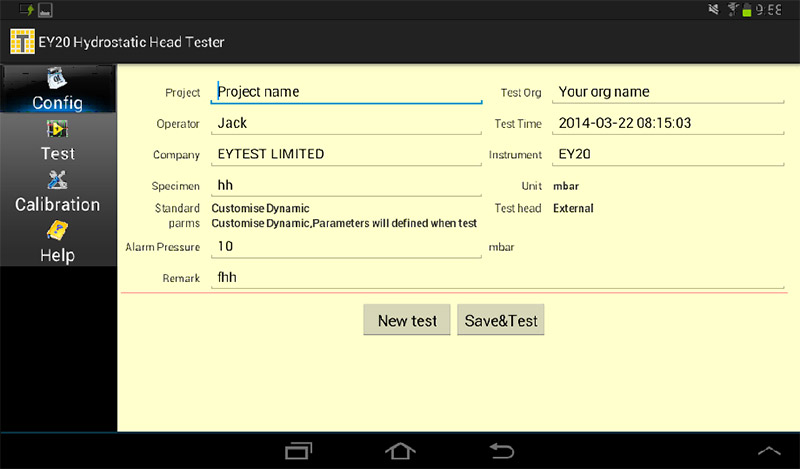Screen dimensions: 800x469
Task: Select Customise Dynamic standard option
Action: click(x=260, y=208)
